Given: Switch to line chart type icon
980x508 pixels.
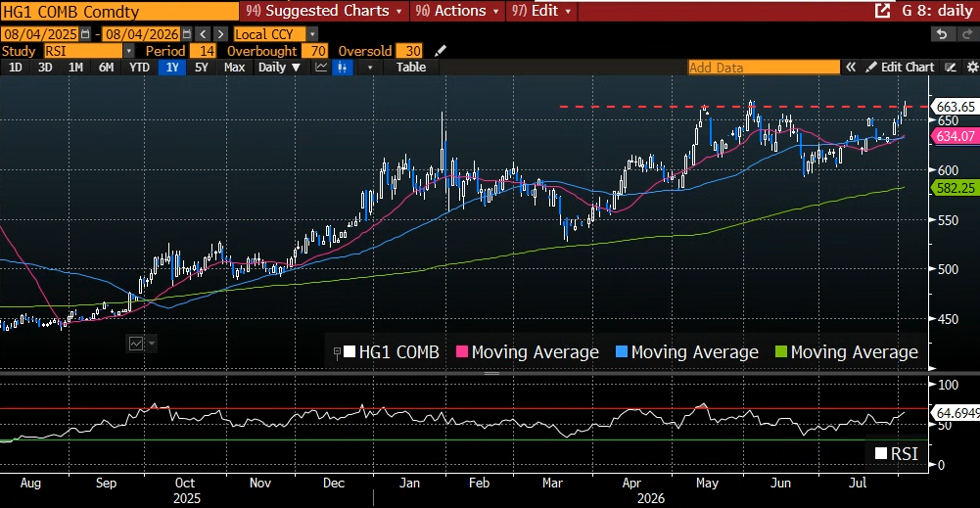Looking at the screenshot, I should point(321,67).
